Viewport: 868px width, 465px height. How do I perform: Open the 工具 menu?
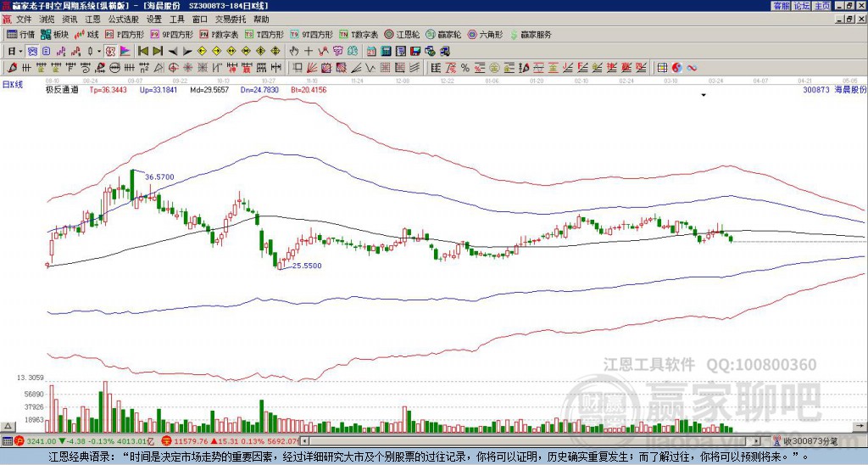pos(177,20)
